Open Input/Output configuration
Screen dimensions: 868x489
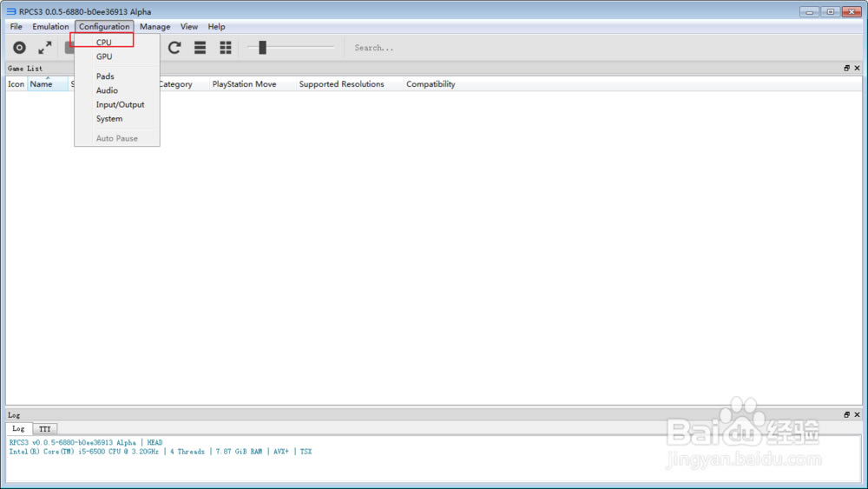(120, 105)
